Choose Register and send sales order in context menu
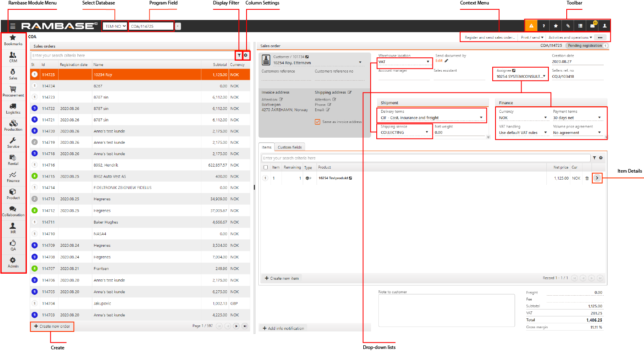Image resolution: width=644 pixels, height=351 pixels. pos(489,37)
